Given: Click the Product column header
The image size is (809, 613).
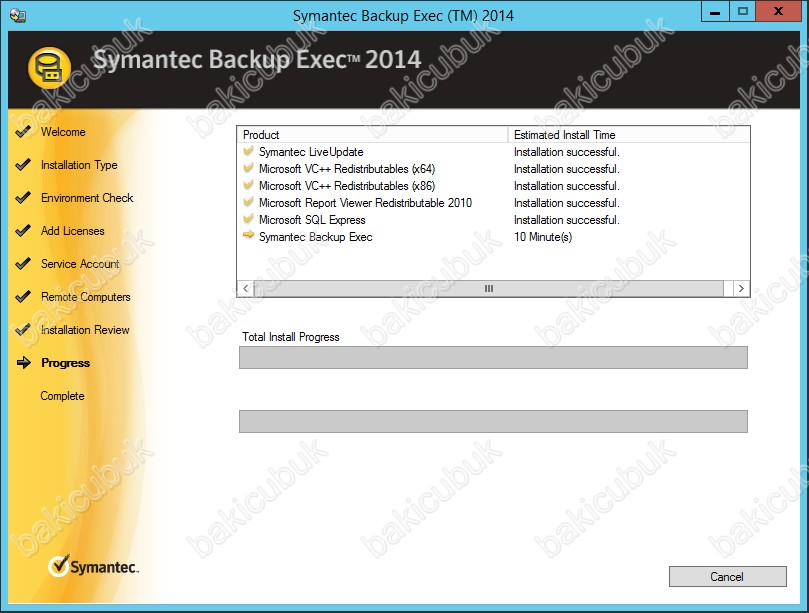Looking at the screenshot, I should pos(373,135).
